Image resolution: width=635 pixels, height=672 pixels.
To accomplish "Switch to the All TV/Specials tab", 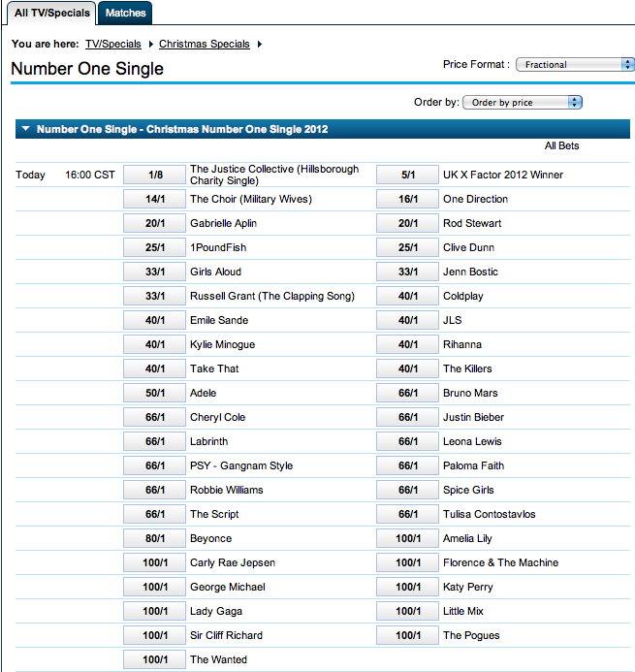I will [51, 13].
